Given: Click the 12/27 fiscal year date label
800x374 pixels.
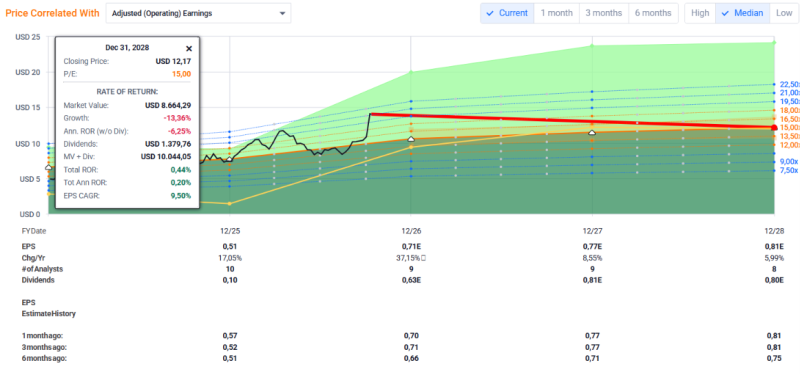Looking at the screenshot, I should click(x=592, y=231).
